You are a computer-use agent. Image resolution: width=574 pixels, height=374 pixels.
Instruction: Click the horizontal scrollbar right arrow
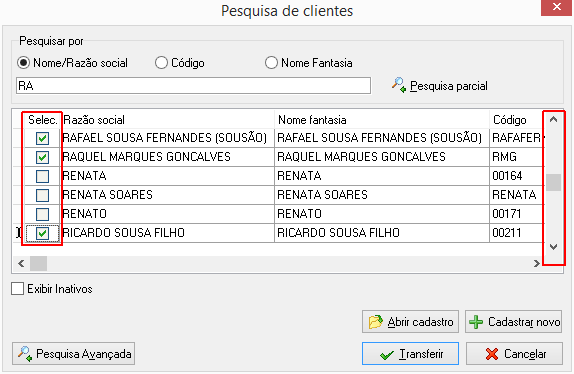pos(537,263)
